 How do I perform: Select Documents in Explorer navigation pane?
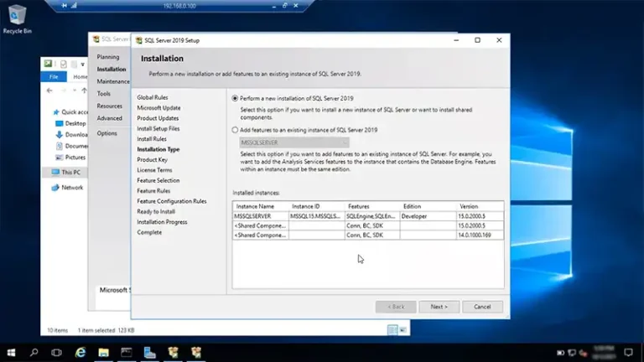(71, 146)
